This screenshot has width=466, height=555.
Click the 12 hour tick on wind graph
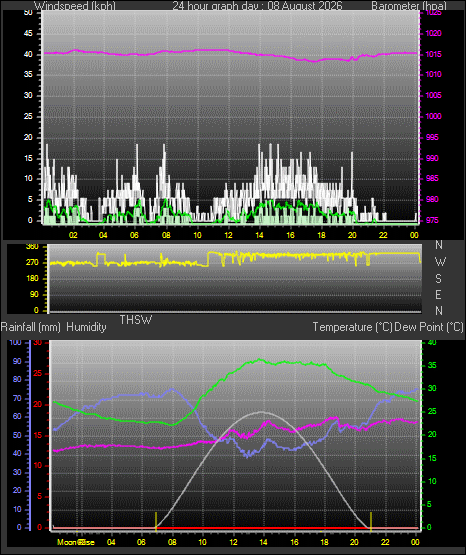point(229,235)
